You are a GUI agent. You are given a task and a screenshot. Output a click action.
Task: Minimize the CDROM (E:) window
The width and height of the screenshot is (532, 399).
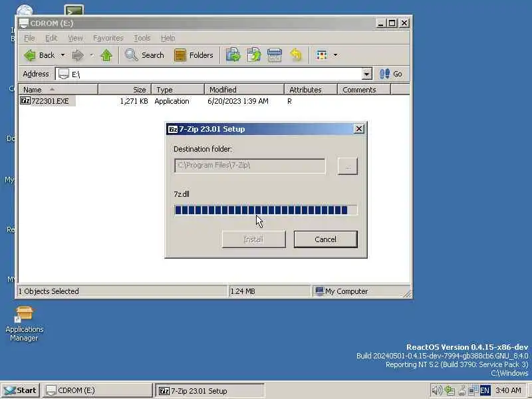[x=380, y=23]
